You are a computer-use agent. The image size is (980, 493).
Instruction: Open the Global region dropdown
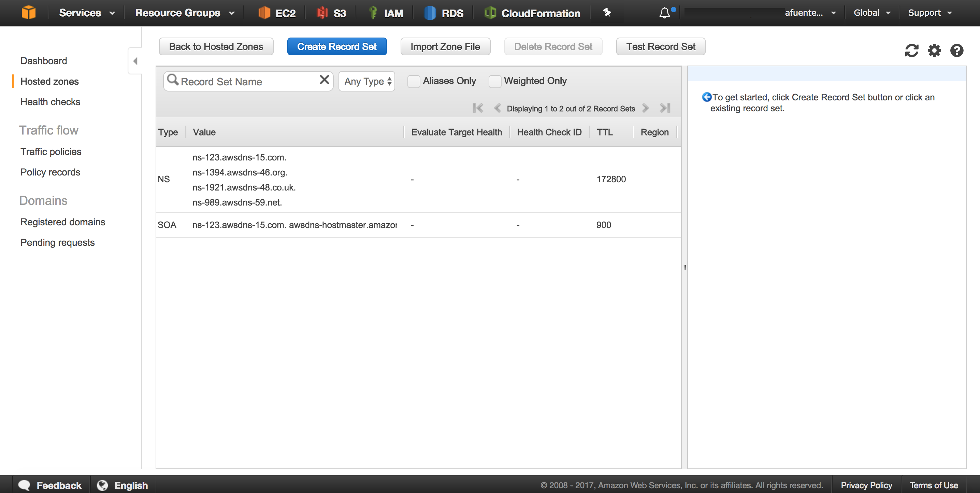(872, 13)
